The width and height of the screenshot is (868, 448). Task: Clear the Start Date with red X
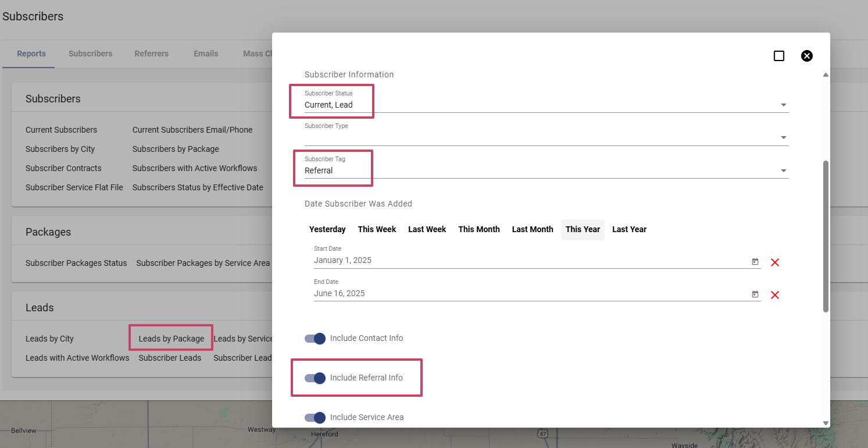click(774, 262)
